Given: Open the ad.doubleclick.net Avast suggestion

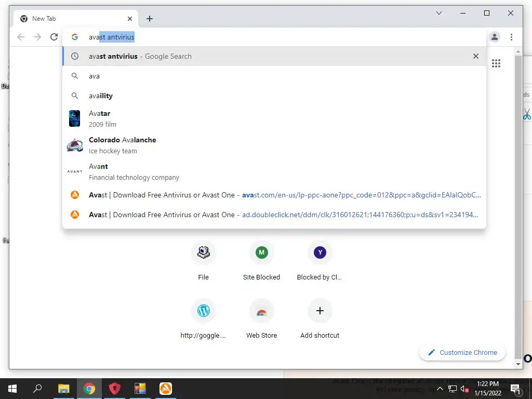Looking at the screenshot, I should point(274,215).
